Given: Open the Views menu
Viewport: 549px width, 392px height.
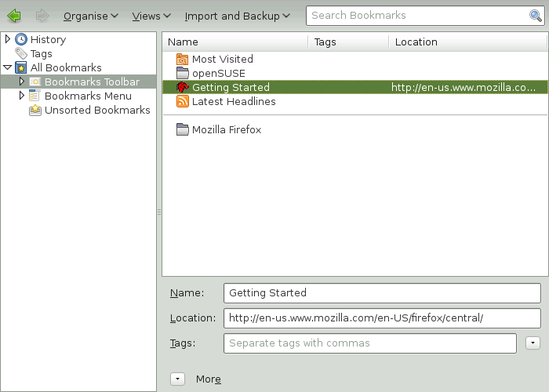Looking at the screenshot, I should pos(151,16).
